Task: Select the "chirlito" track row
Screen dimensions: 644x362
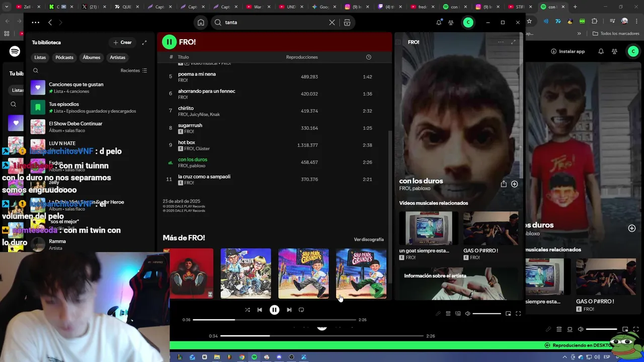Action: click(x=275, y=111)
